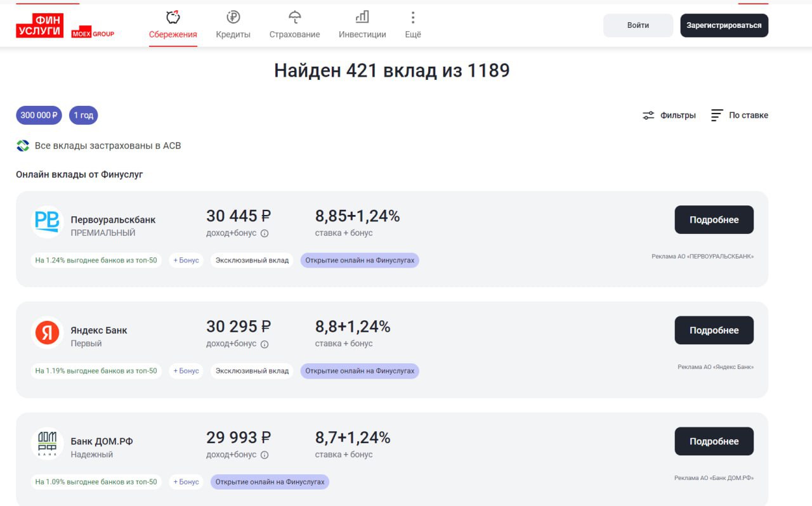Click Яндекс Банк's + Бонус tag
This screenshot has height=506, width=812.
coord(186,371)
